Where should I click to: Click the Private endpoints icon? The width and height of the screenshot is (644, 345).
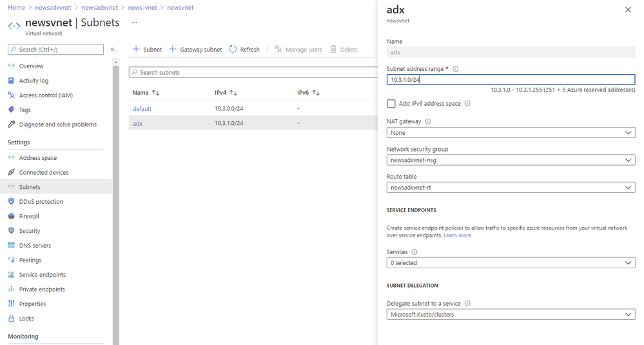pos(11,289)
